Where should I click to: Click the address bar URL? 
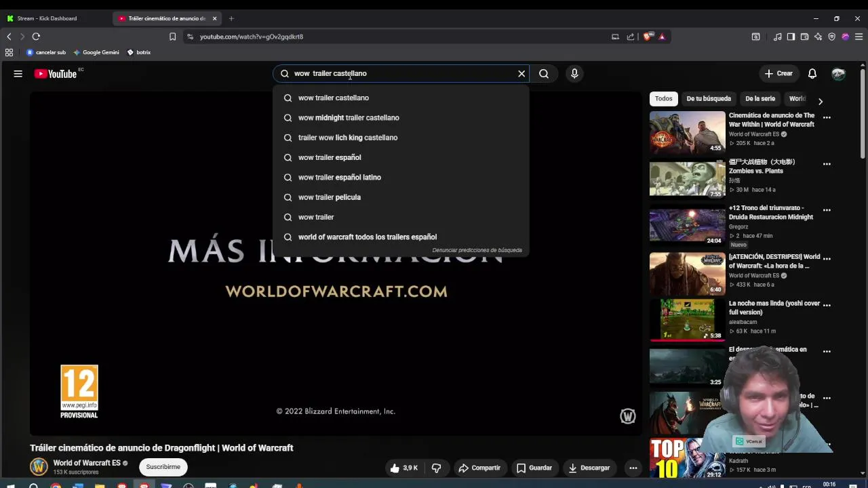(252, 37)
